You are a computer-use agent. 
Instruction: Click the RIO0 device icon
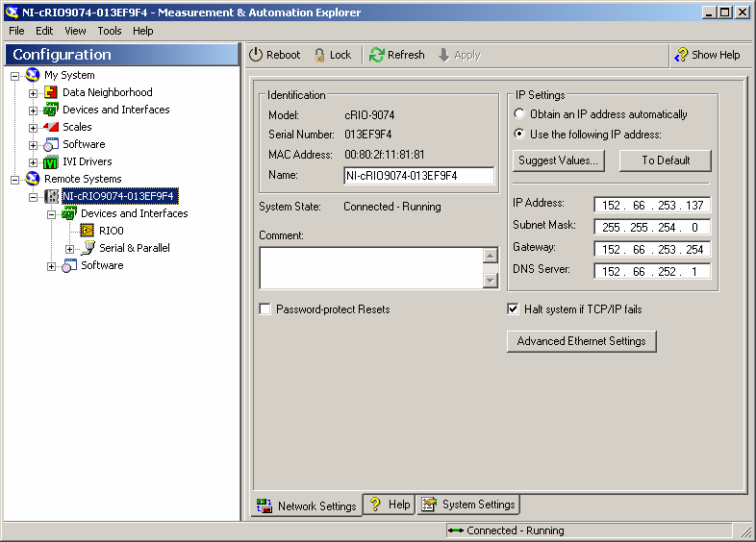coord(88,231)
